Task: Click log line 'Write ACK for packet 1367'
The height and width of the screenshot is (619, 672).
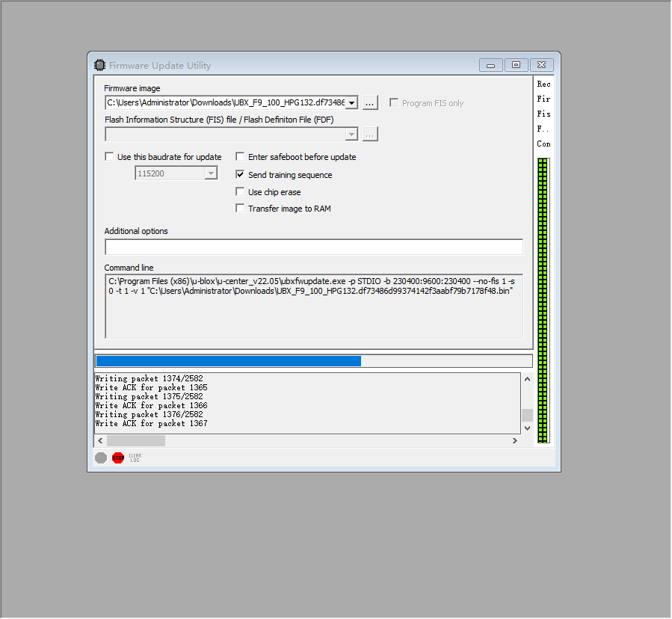Action: [x=151, y=424]
